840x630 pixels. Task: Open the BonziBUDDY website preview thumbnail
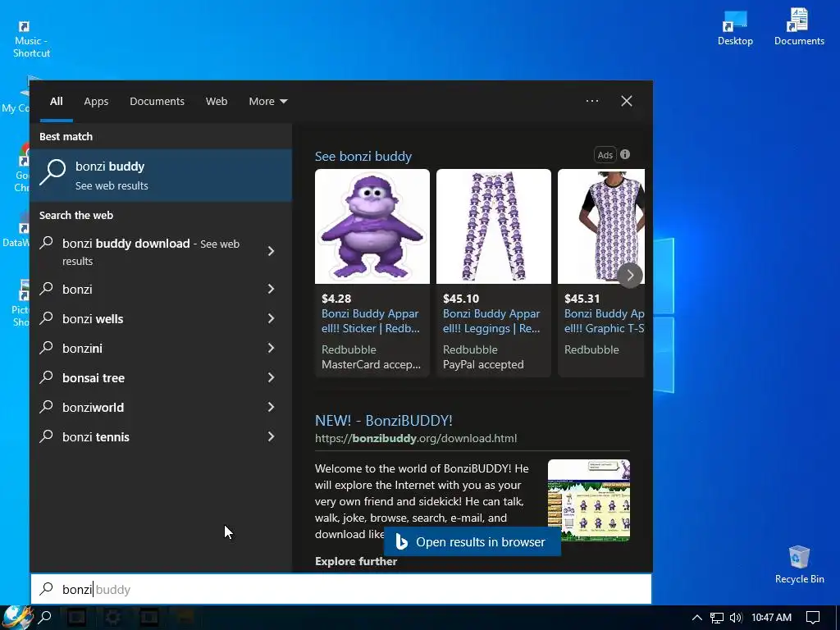(x=589, y=500)
